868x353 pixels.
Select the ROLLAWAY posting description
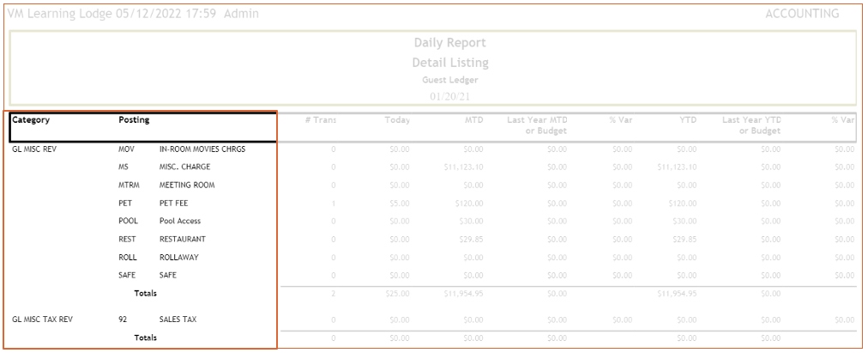point(179,258)
